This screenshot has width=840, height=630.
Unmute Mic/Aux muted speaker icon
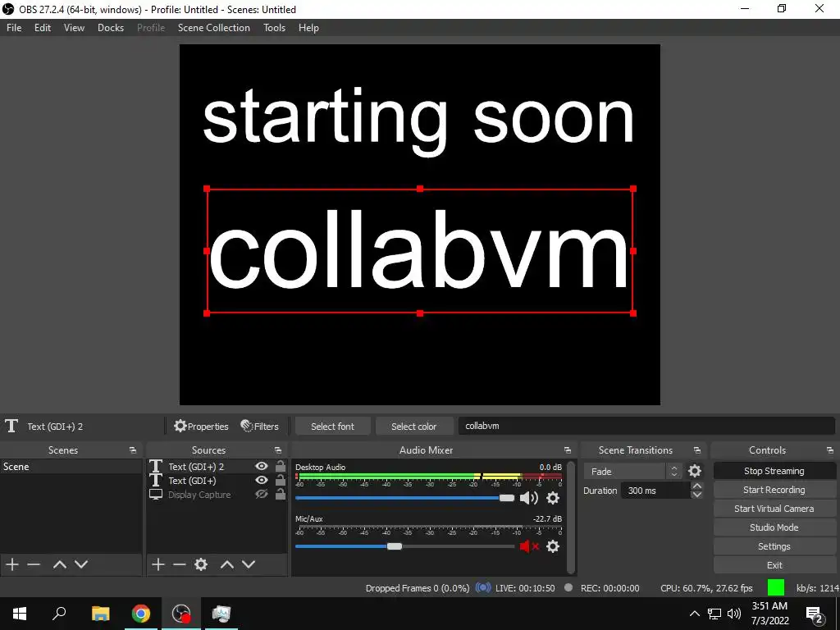[x=529, y=546]
